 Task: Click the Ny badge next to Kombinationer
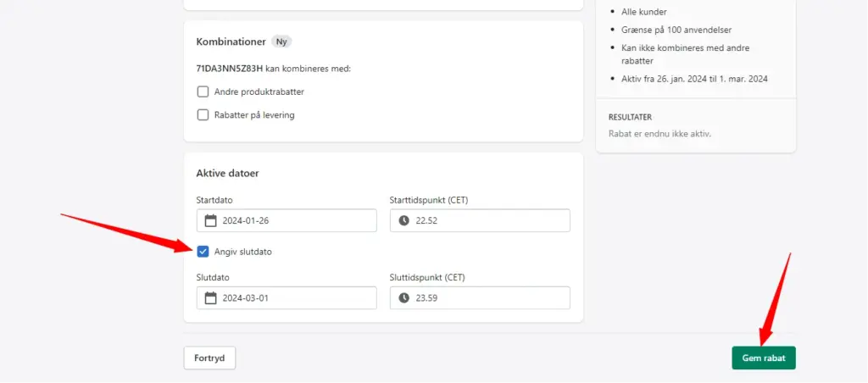(x=281, y=42)
